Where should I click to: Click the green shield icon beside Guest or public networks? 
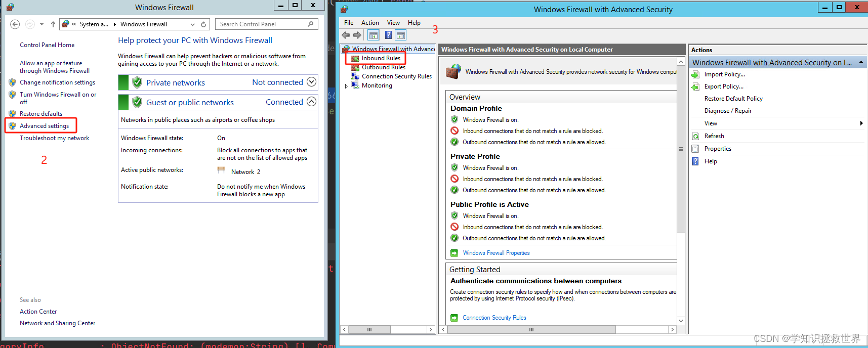point(137,102)
